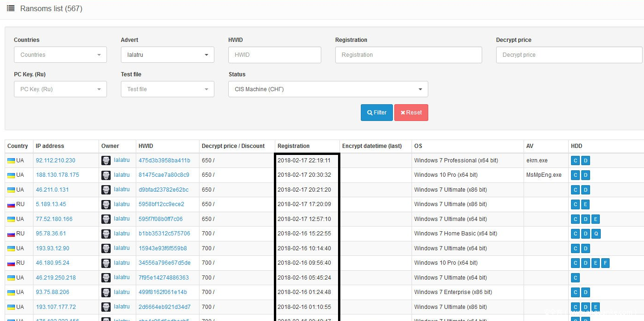
Task: Open the Status dropdown set to CIS Machine
Action: tap(328, 89)
